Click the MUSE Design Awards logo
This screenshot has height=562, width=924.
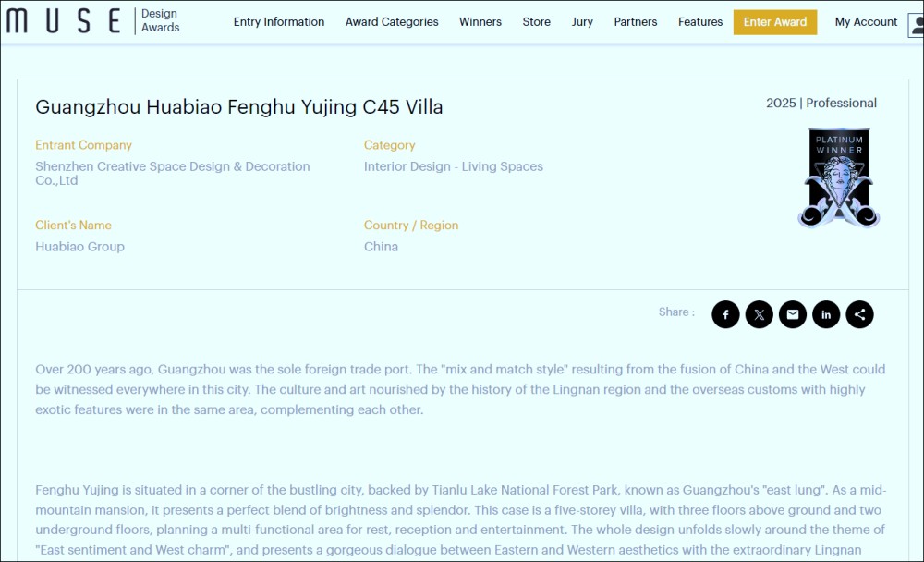tap(92, 21)
